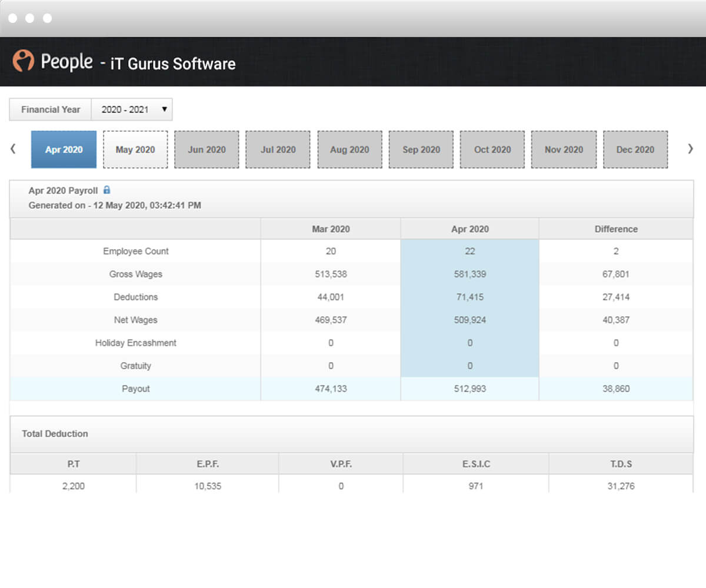Select the Aug 2020 tab

pyautogui.click(x=349, y=149)
